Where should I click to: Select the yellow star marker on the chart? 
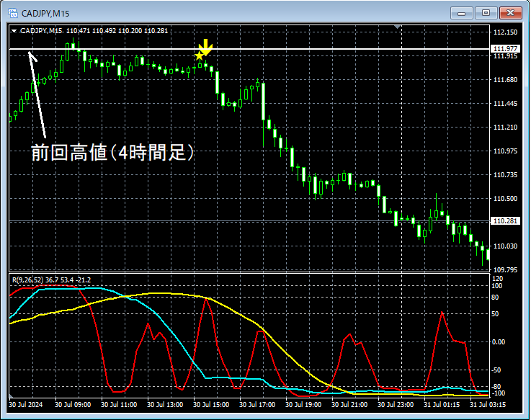click(x=199, y=56)
